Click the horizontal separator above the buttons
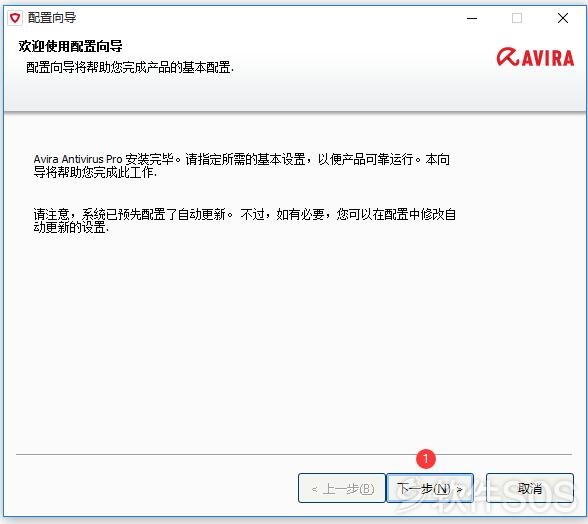 click(x=294, y=454)
